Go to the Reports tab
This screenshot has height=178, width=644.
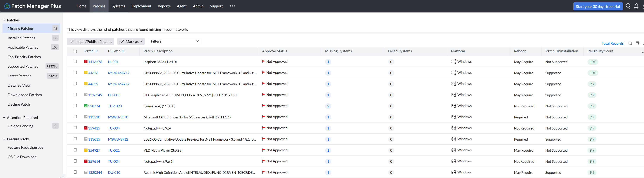[x=164, y=6]
